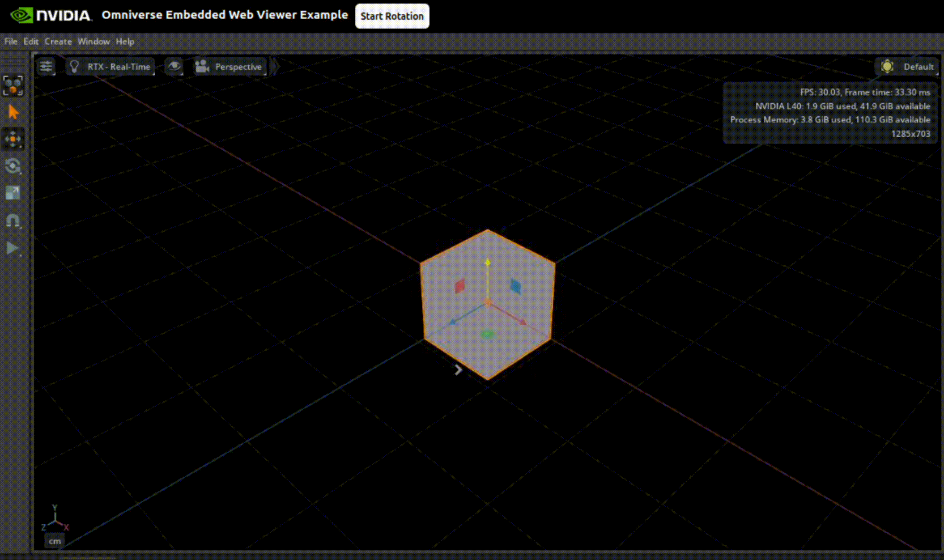Open the Window menu
This screenshot has height=560, width=944.
94,42
